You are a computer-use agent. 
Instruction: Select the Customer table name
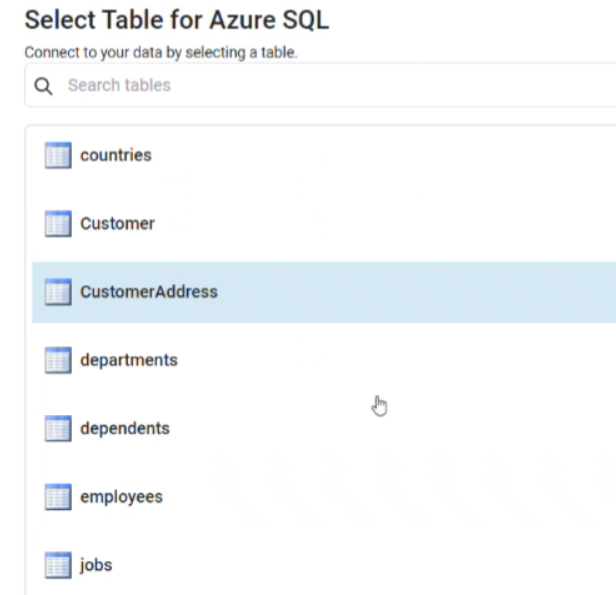pyautogui.click(x=117, y=223)
